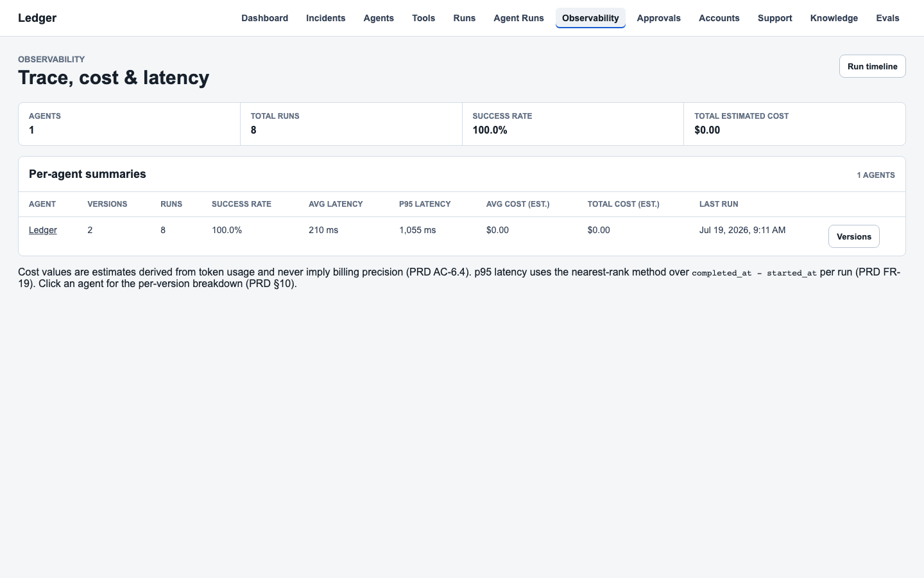This screenshot has height=578, width=924.
Task: Select the 210 ms avg latency cell
Action: pos(323,230)
